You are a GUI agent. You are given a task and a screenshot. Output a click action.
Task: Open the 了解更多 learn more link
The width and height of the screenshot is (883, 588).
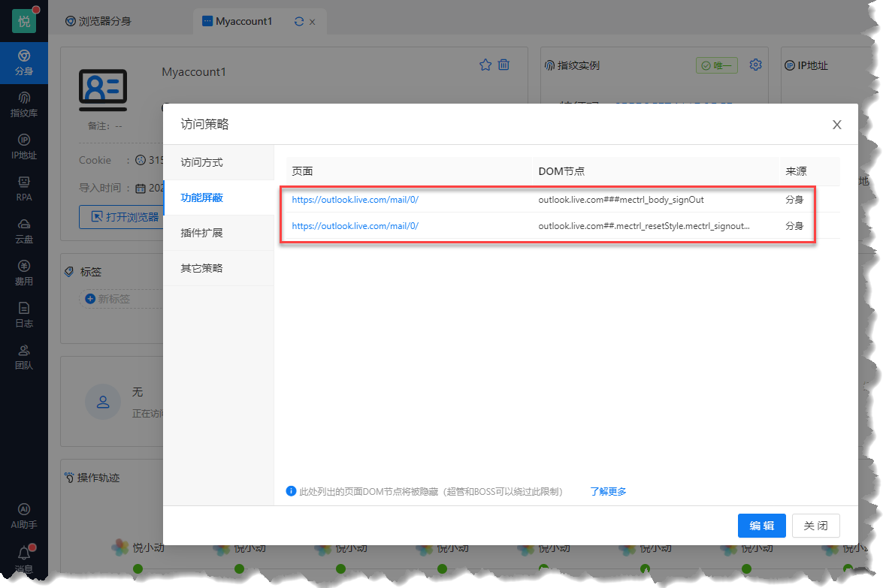(x=608, y=492)
